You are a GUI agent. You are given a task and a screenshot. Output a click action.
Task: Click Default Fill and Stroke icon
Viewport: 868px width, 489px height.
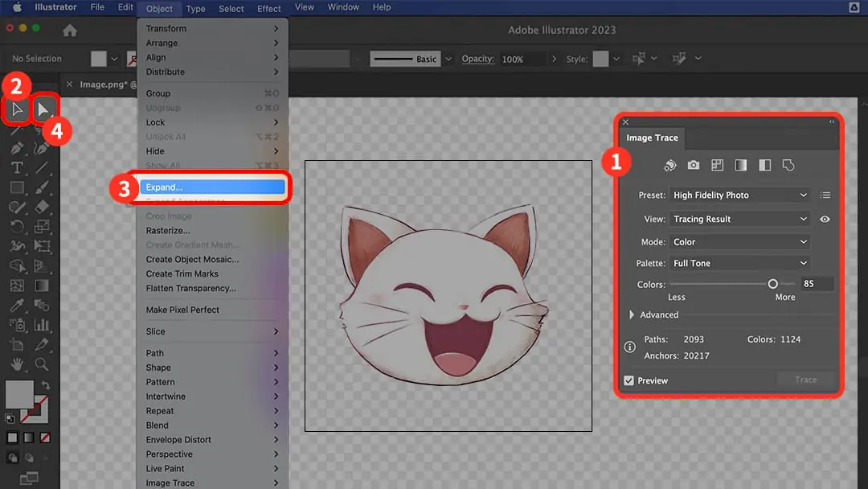(x=10, y=418)
